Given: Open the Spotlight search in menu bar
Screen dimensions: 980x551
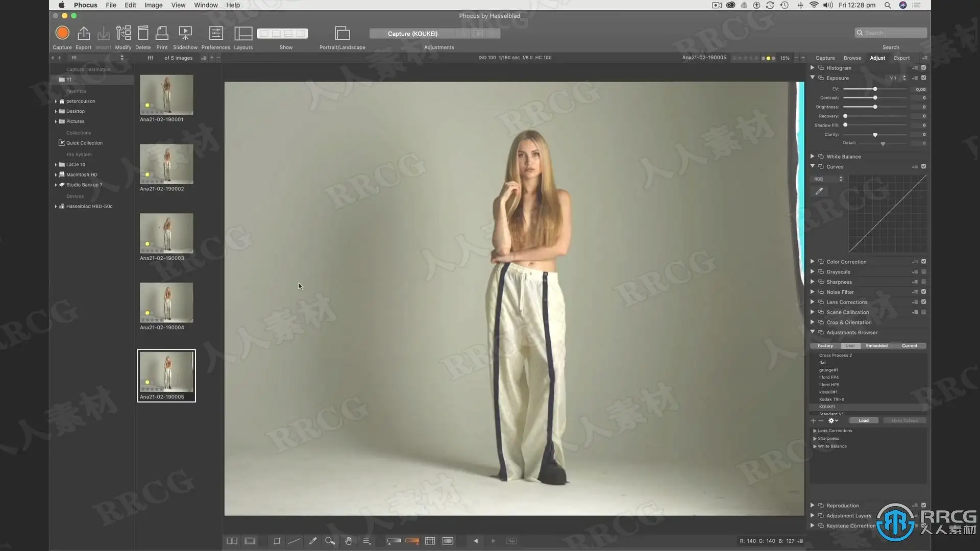Looking at the screenshot, I should 888,5.
